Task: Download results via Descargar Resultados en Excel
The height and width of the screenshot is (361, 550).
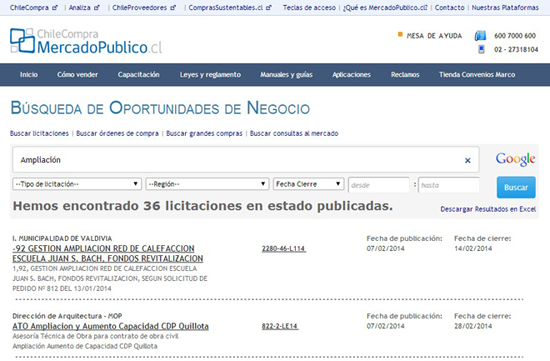Action: click(488, 209)
